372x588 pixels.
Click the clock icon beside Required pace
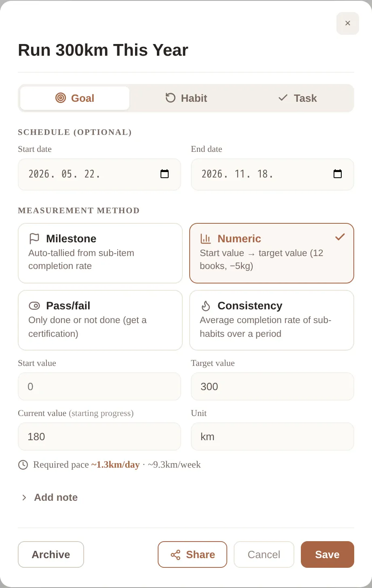tap(23, 465)
